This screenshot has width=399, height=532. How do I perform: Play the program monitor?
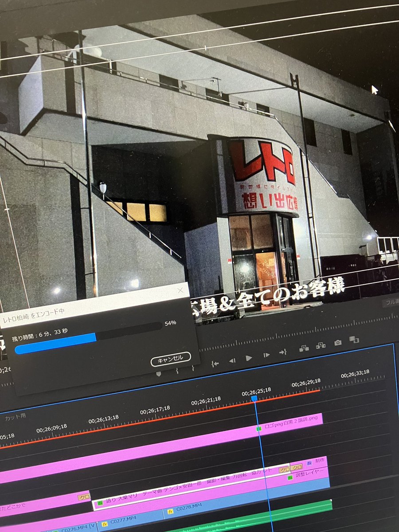pos(249,358)
